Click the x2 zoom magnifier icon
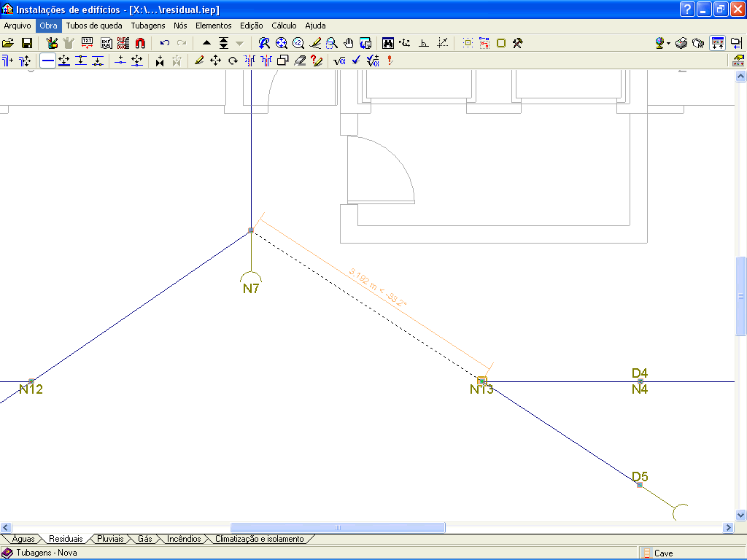 tap(298, 43)
